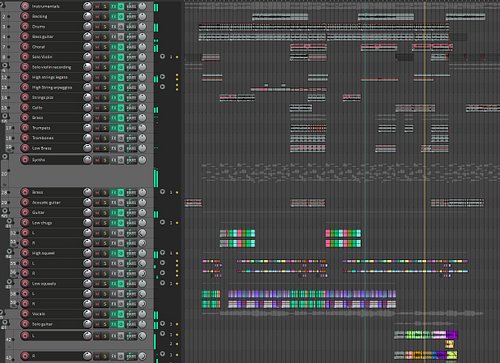Image resolution: width=500 pixels, height=363 pixels.
Task: Arm the Solo Violin track for recording
Action: [x=25, y=57]
